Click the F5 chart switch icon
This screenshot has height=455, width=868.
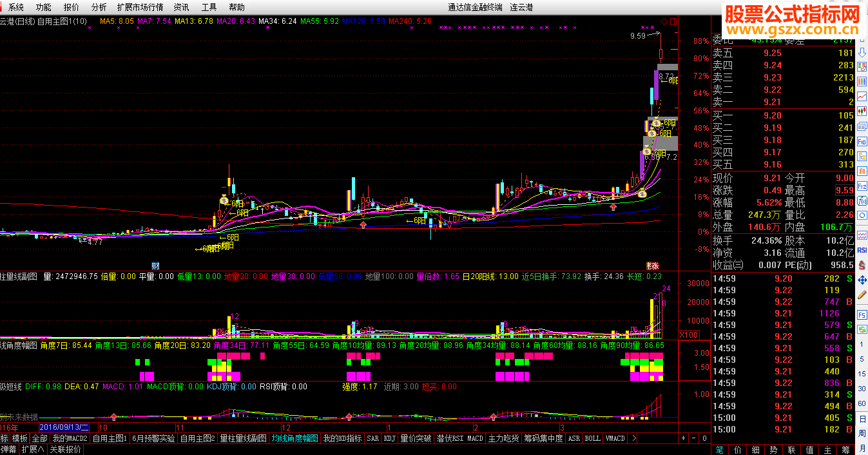[862, 315]
